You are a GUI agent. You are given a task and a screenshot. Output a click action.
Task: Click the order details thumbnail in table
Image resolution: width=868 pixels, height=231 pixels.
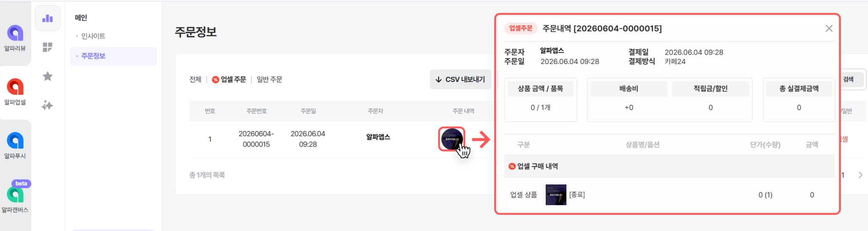451,139
